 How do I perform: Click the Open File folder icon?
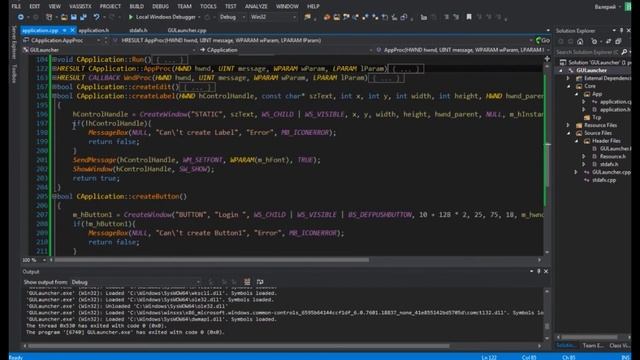pyautogui.click(x=64, y=17)
